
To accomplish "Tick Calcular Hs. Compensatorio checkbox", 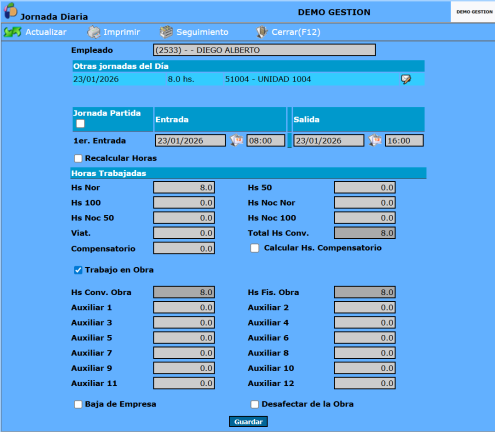I will (x=255, y=248).
